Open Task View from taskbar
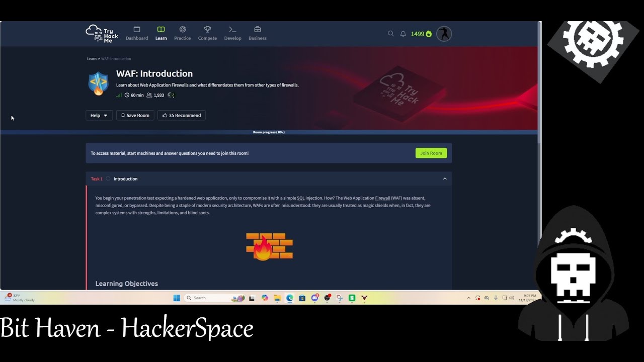The width and height of the screenshot is (644, 362). click(252, 298)
